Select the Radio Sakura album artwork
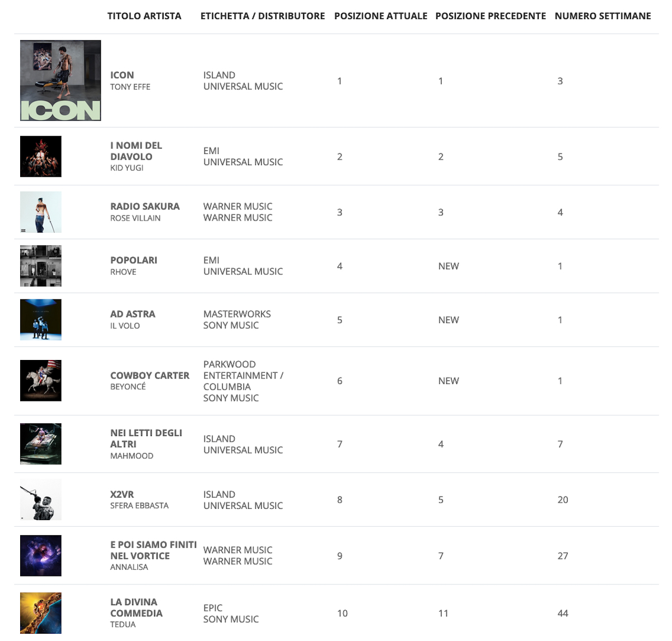 click(41, 212)
